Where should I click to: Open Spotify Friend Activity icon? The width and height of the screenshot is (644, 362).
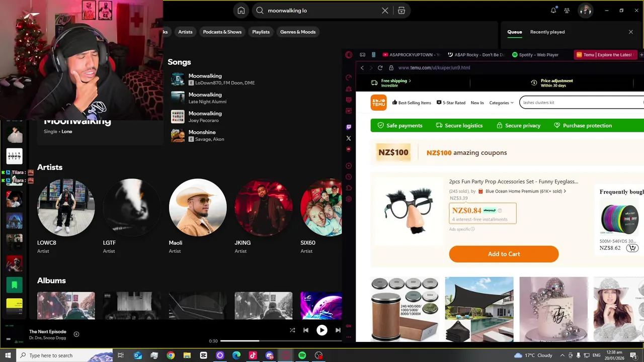[567, 11]
